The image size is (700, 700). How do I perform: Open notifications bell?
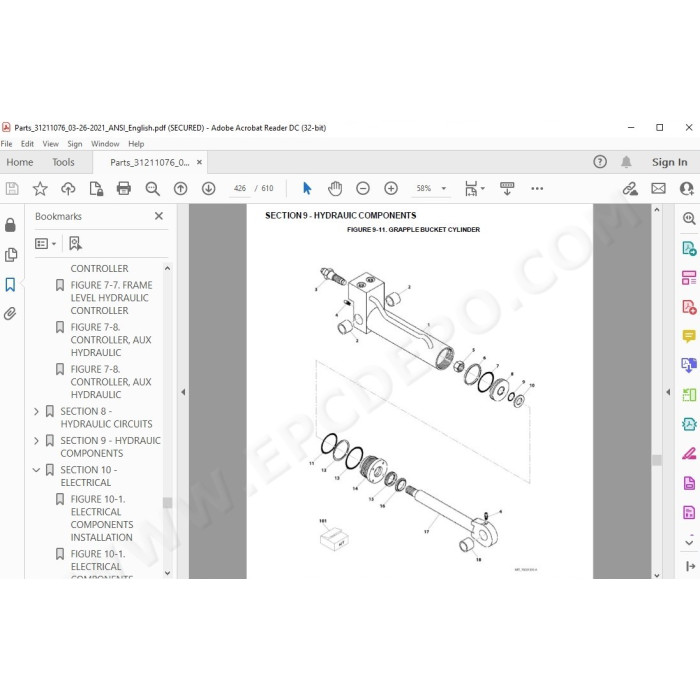tap(626, 162)
